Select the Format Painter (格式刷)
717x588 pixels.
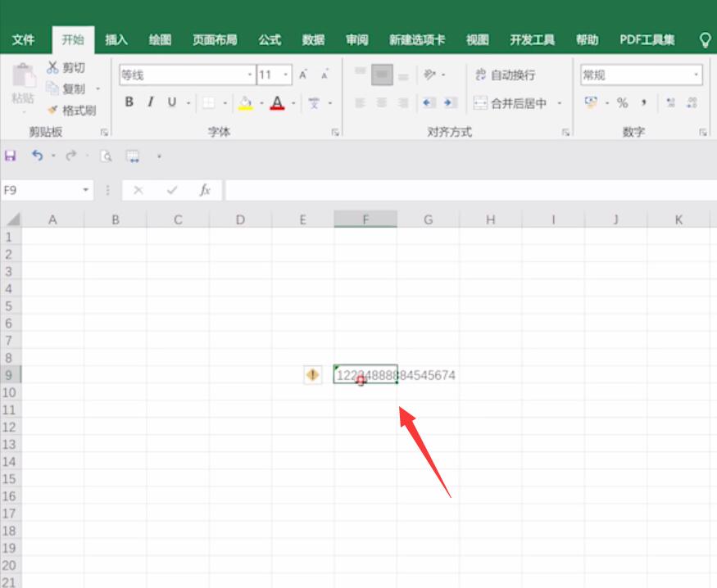72,110
